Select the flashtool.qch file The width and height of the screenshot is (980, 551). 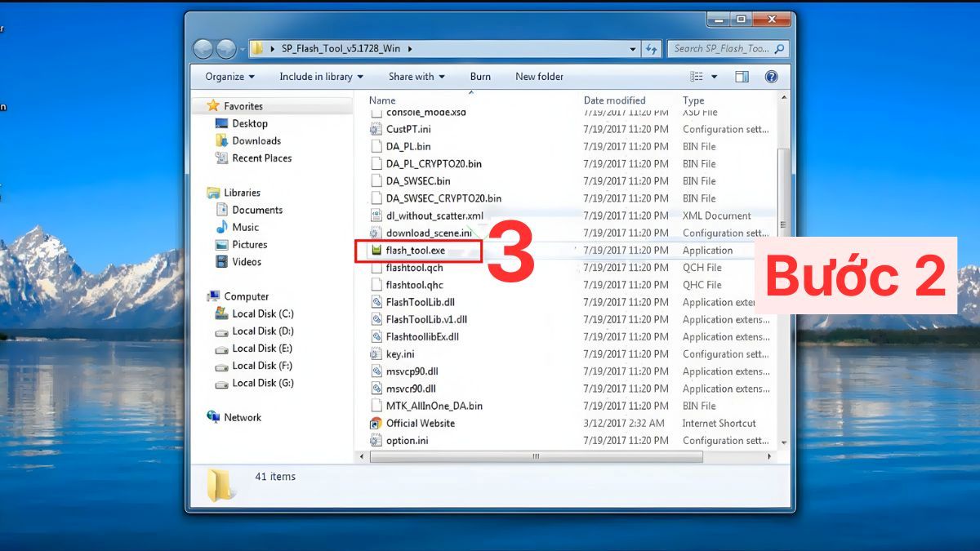(x=415, y=268)
